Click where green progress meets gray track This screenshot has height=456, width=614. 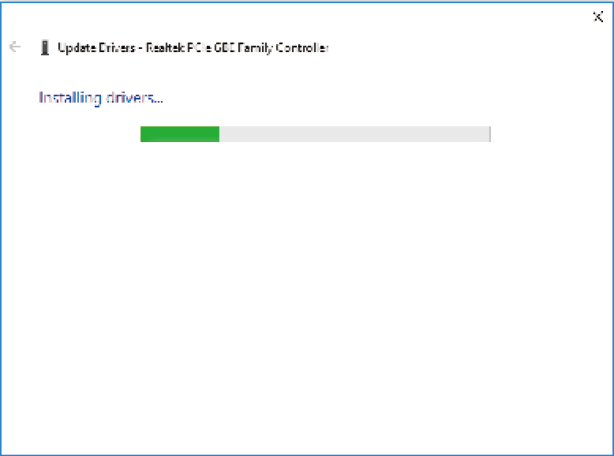pyautogui.click(x=219, y=134)
